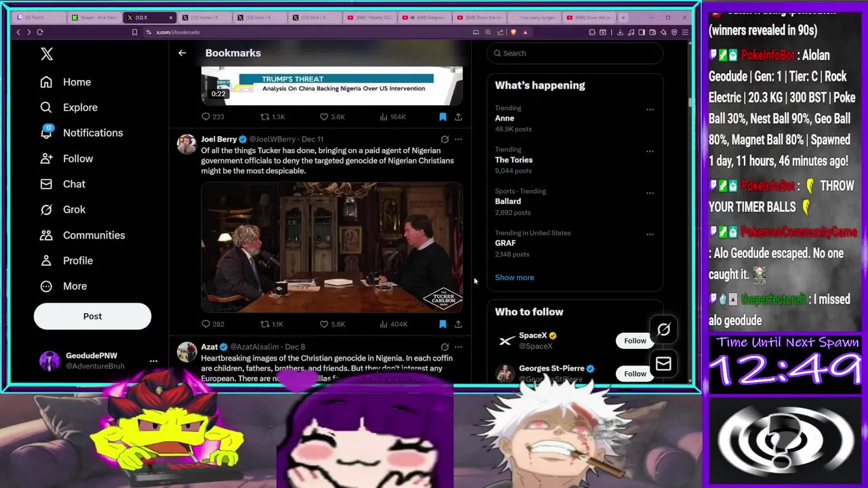The width and height of the screenshot is (868, 488).
Task: Remove bookmark on Joel Berry post
Action: 443,324
